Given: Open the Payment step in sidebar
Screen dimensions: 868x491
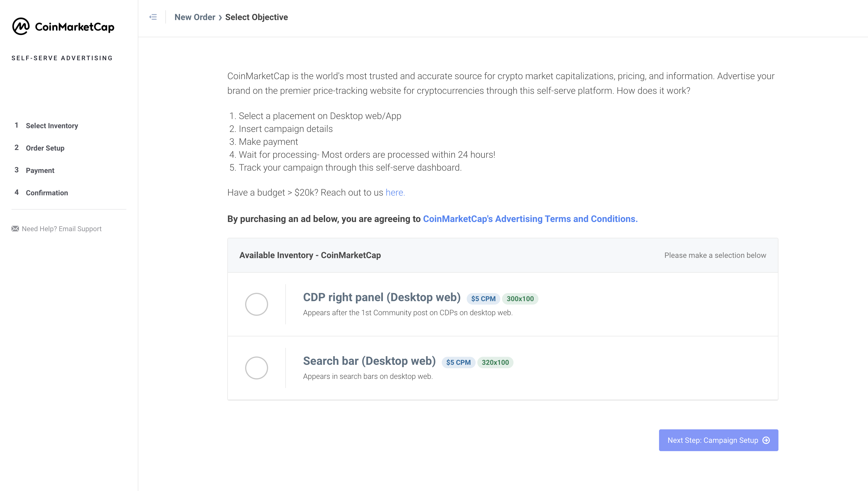Looking at the screenshot, I should 40,170.
